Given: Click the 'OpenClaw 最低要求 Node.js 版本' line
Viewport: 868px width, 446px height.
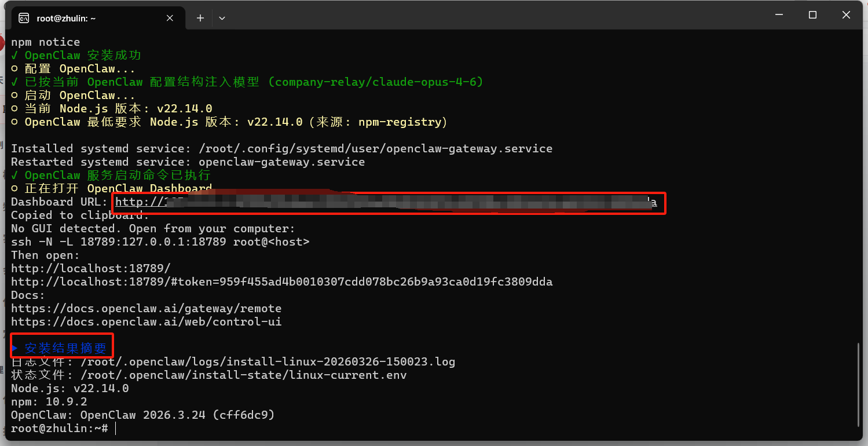Looking at the screenshot, I should [x=229, y=122].
